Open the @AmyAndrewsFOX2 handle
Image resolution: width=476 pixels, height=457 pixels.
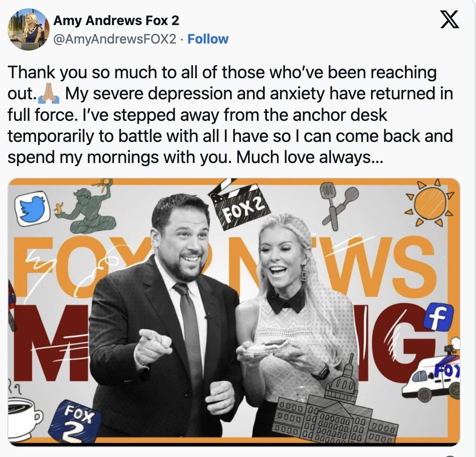[x=115, y=39]
